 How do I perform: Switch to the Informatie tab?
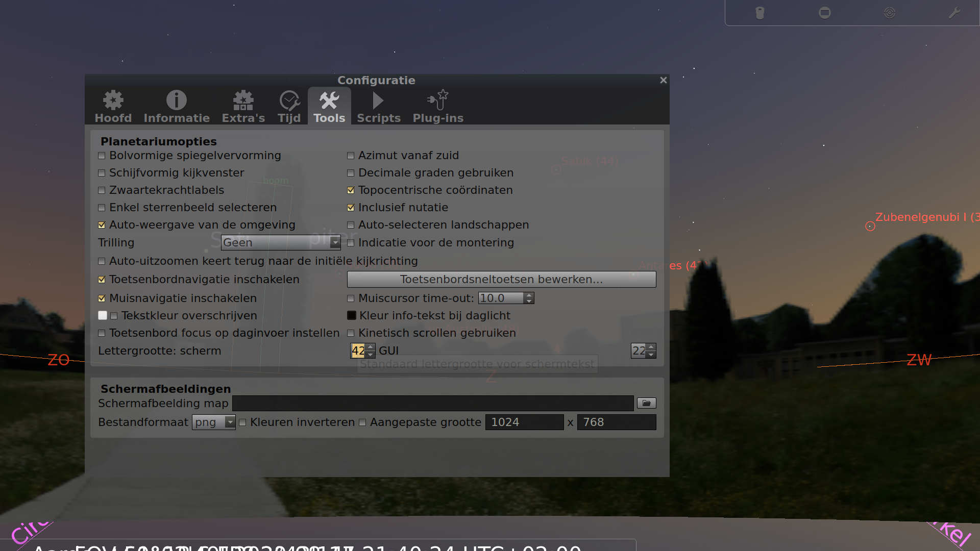point(177,106)
